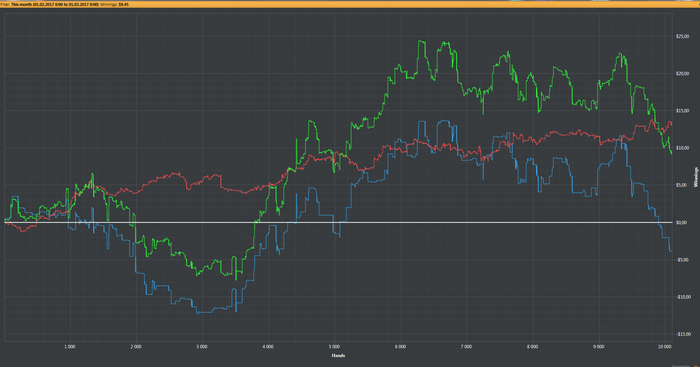This screenshot has height=367, width=700.
Task: Click the 'Hands' x-axis title
Action: [x=338, y=355]
